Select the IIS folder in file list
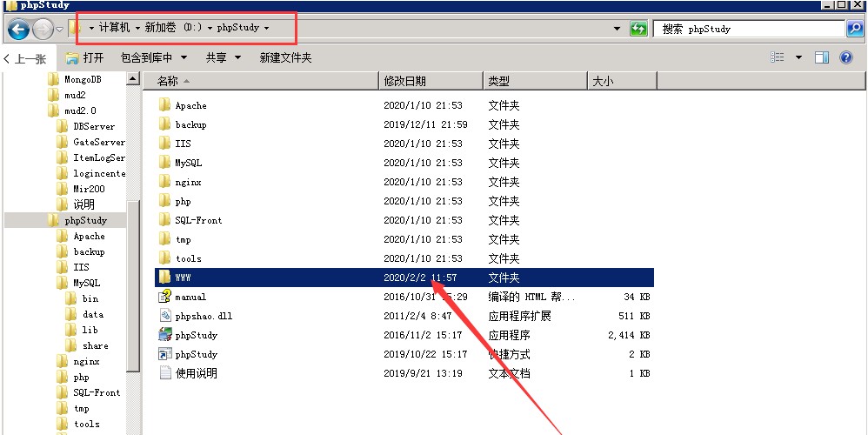This screenshot has width=868, height=435. point(183,144)
